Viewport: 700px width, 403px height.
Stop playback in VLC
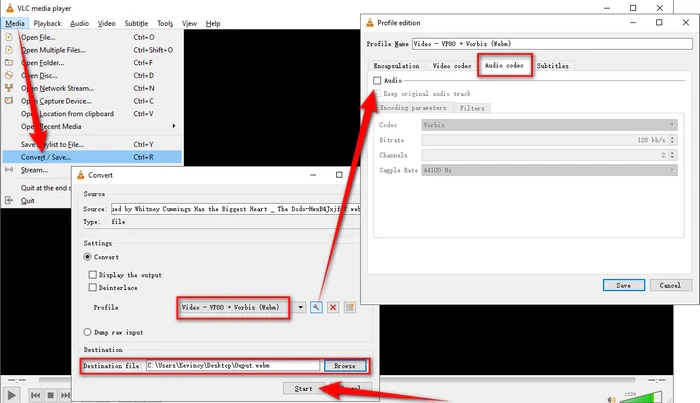[50, 395]
